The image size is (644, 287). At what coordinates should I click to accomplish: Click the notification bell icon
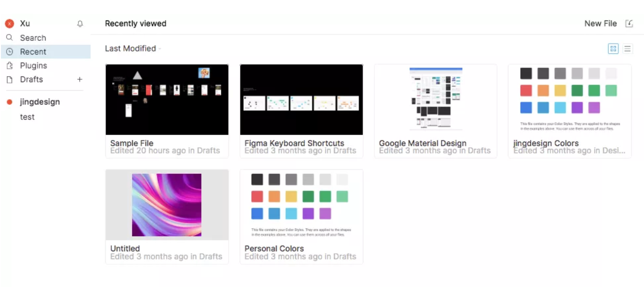coord(80,24)
